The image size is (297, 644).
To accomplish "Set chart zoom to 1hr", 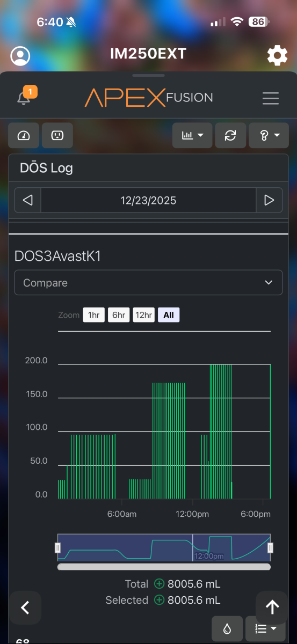I will (x=93, y=315).
